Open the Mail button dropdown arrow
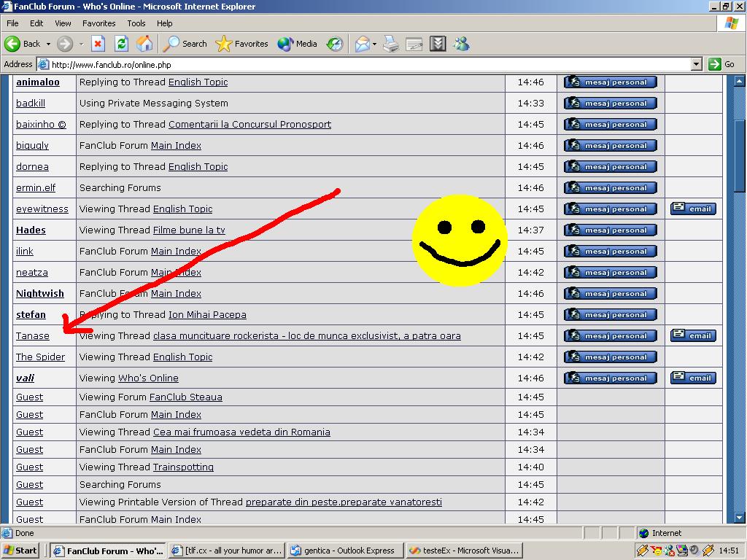747x560 pixels. (374, 44)
